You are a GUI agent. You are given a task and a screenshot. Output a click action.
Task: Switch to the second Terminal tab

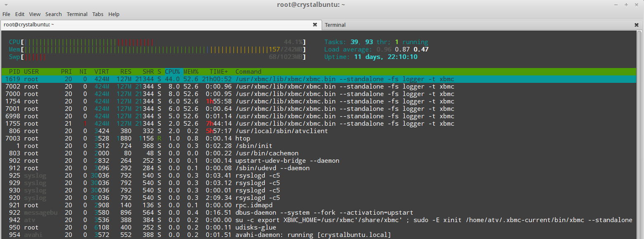coord(482,25)
